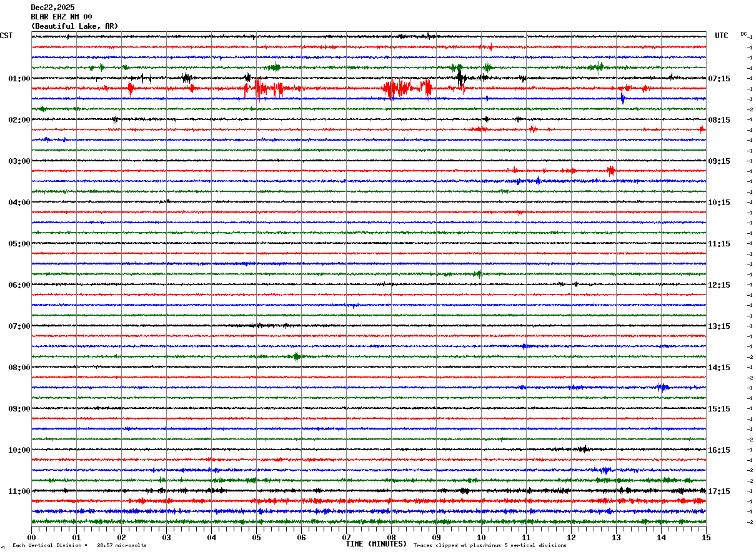Image resolution: width=756 pixels, height=554 pixels.
Task: Click the 13:15 UTC time label
Action: tap(720, 326)
